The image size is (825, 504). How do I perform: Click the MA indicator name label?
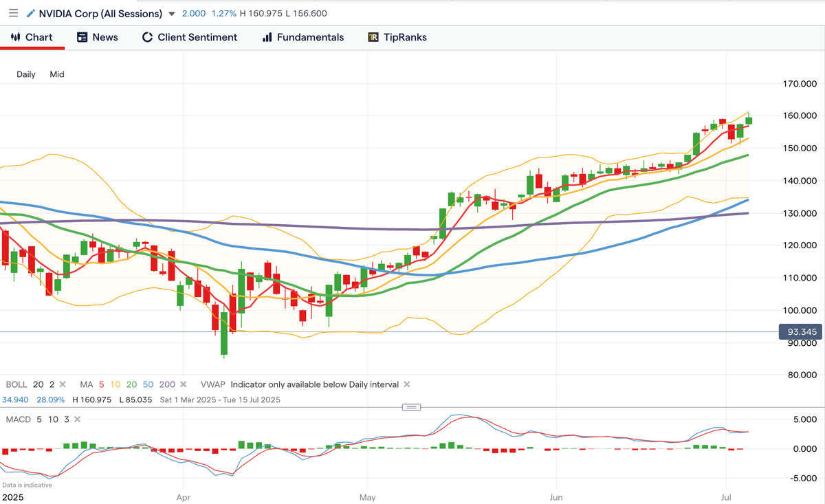click(86, 384)
